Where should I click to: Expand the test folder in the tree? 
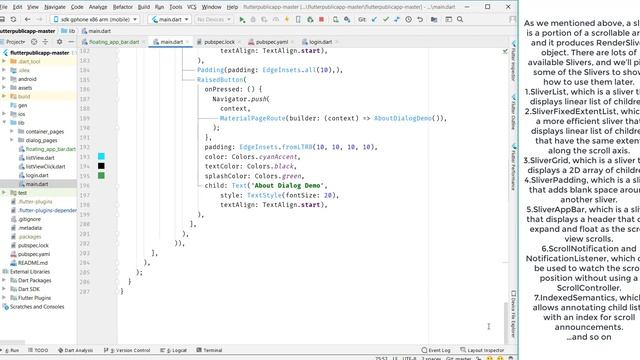click(x=4, y=193)
